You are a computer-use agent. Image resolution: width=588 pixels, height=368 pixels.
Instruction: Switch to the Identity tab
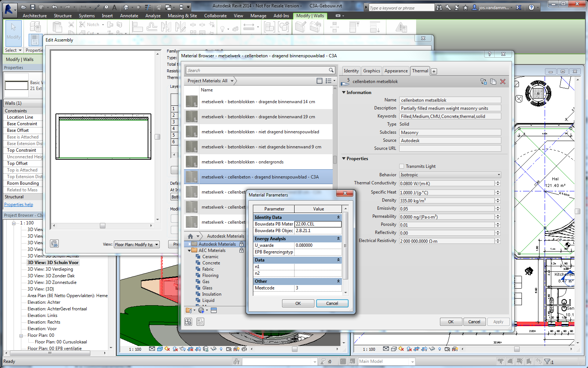point(351,71)
